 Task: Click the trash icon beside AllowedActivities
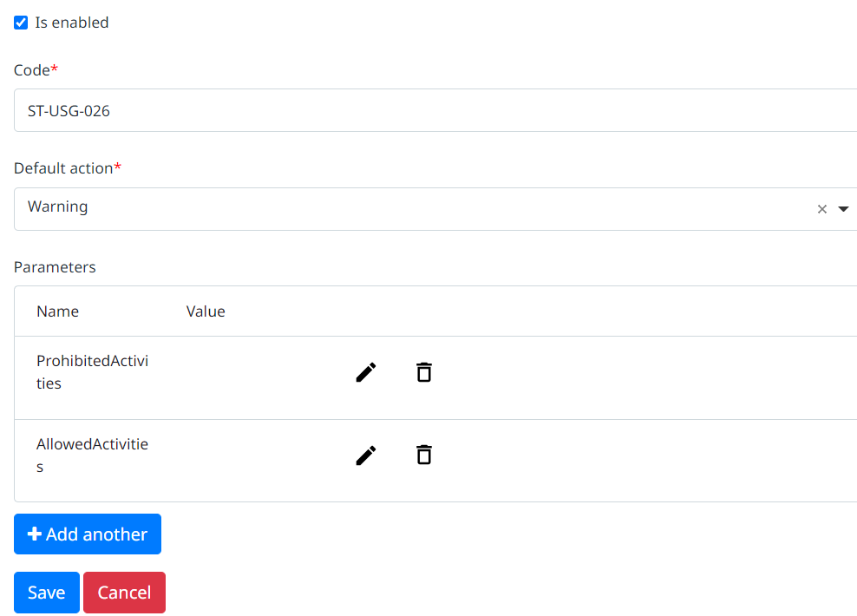pos(423,455)
